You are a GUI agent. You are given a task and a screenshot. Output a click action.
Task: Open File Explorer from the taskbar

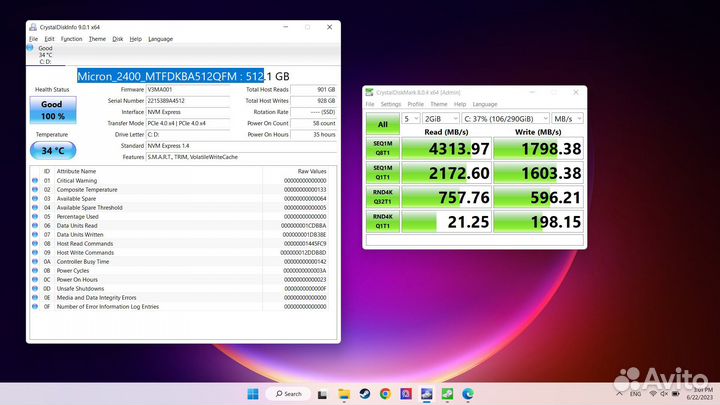pos(344,394)
